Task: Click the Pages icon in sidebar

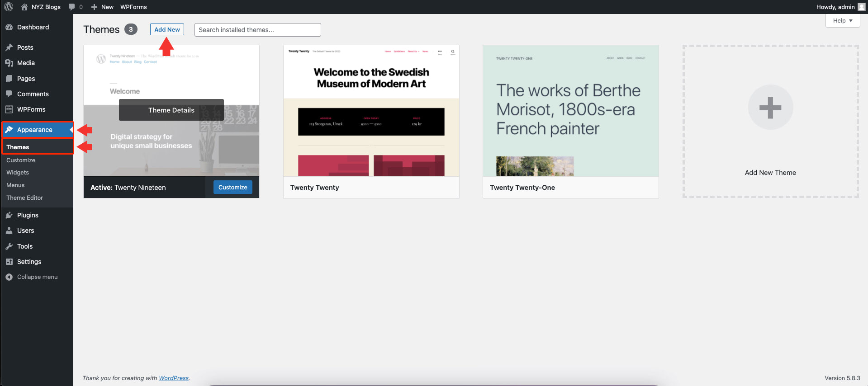Action: click(x=9, y=79)
